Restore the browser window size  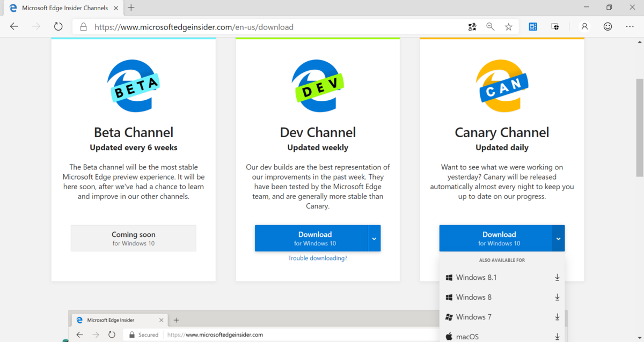pos(609,8)
